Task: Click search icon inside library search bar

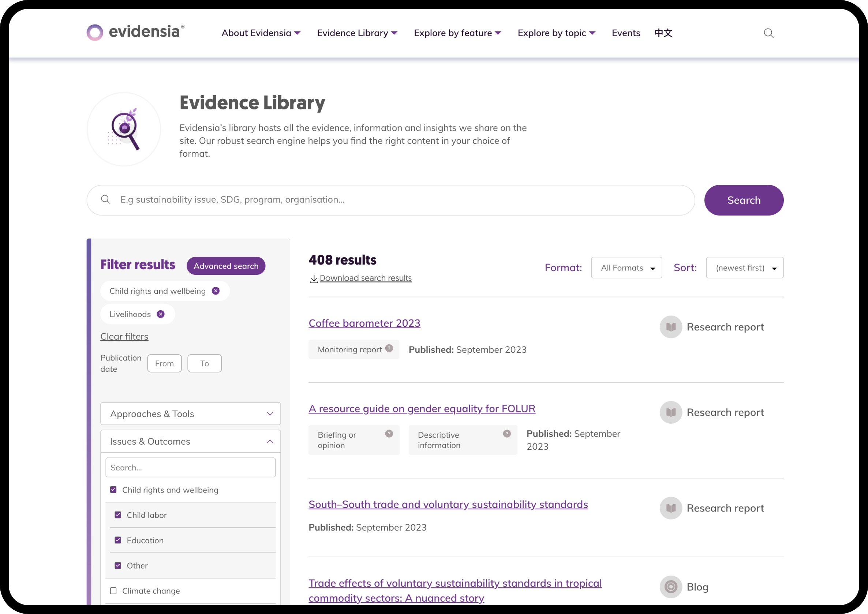Action: 105,200
